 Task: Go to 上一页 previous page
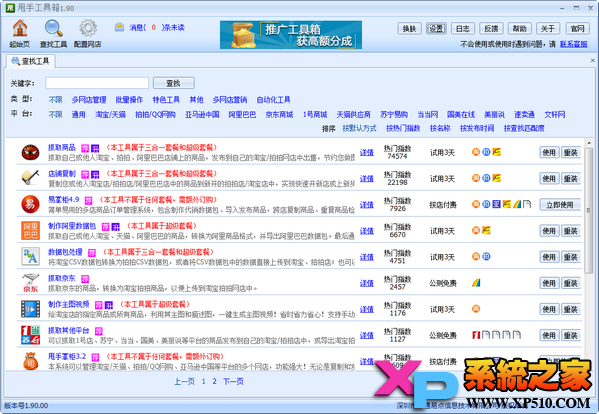pos(185,381)
